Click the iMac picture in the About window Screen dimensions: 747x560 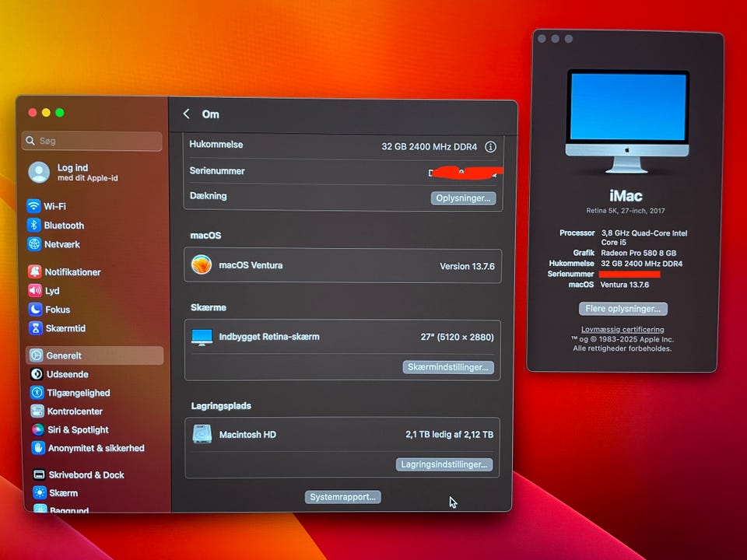(x=627, y=121)
